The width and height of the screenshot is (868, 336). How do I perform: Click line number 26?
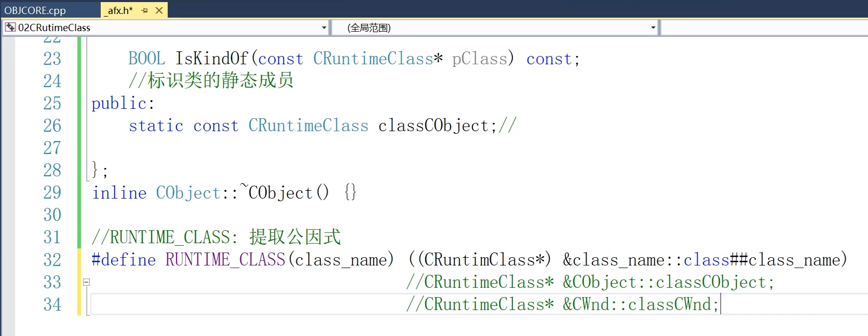pyautogui.click(x=52, y=126)
